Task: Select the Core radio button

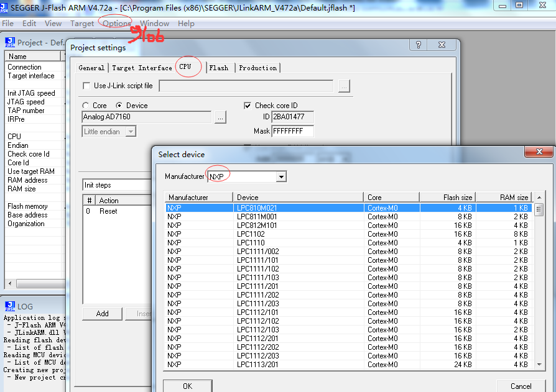Action: [85, 106]
